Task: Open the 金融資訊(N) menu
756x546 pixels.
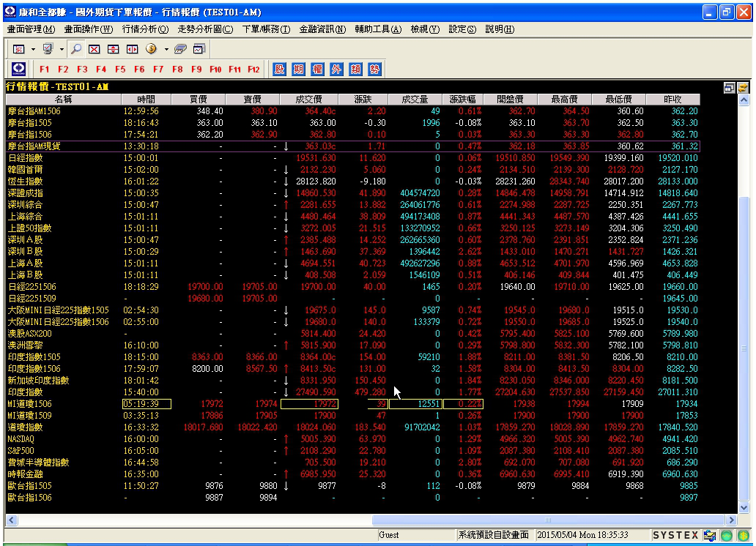Action: pos(322,29)
